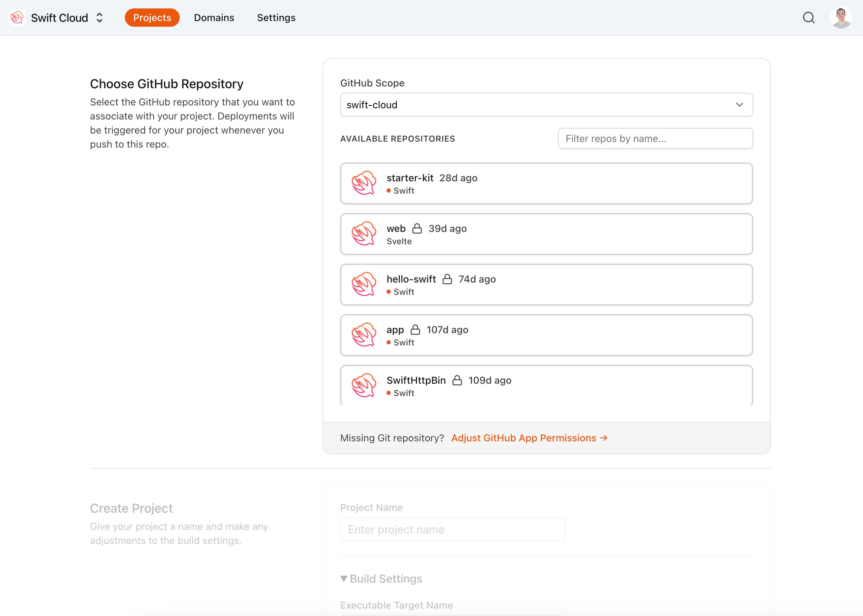
Task: Click the Swift bird icon on starter-kit repo
Action: (364, 183)
